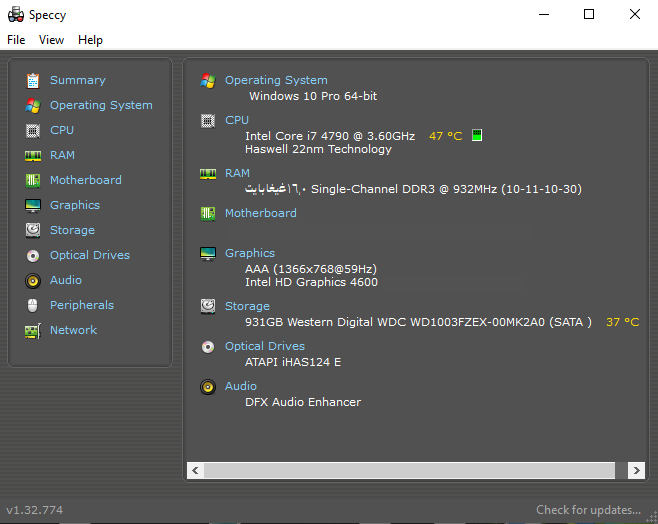This screenshot has width=658, height=524.
Task: Click Intel HD Graphics 4600 text
Action: pos(311,282)
